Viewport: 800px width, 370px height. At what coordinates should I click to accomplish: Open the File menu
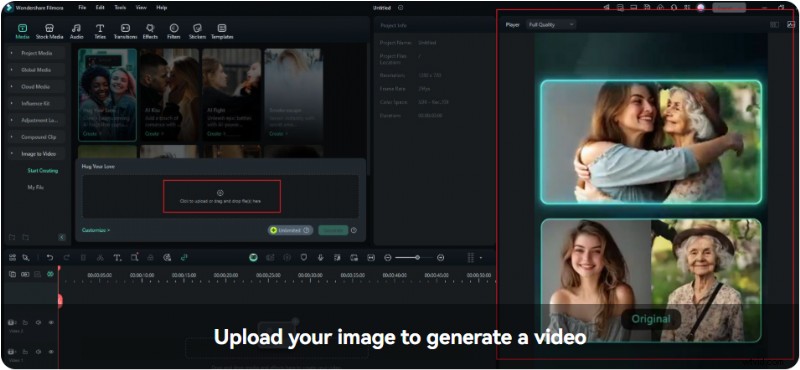tap(82, 8)
